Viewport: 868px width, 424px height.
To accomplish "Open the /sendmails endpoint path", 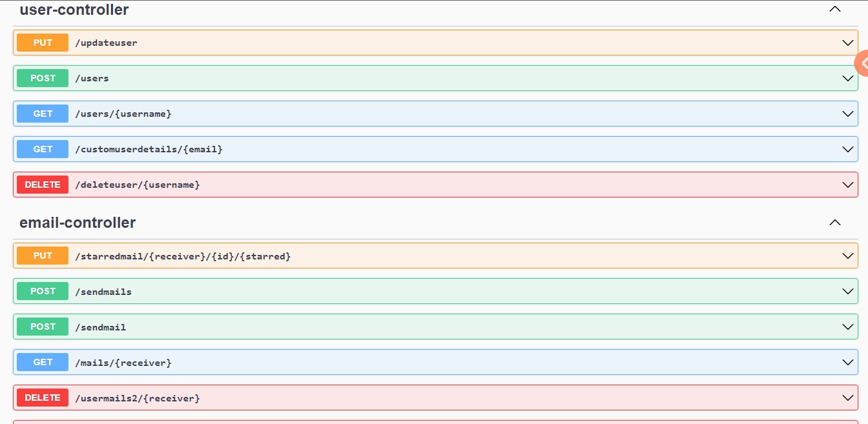I will click(x=103, y=292).
